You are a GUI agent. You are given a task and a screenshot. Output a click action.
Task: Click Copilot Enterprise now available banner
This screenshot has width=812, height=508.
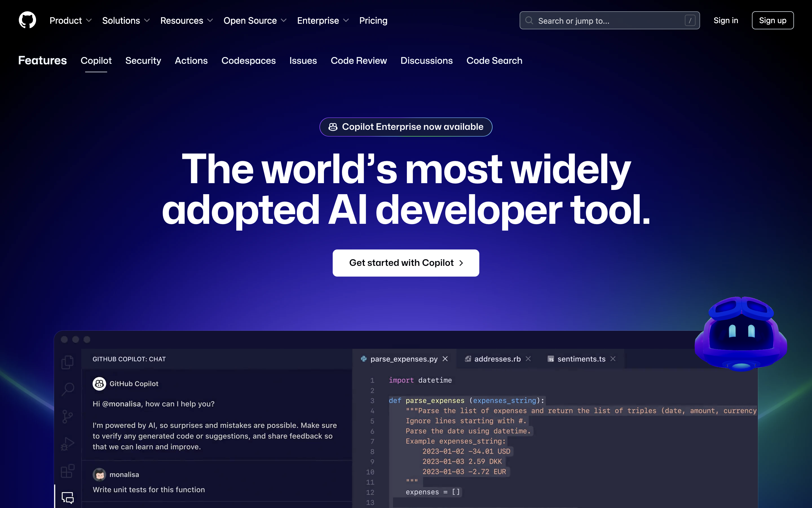pyautogui.click(x=406, y=127)
